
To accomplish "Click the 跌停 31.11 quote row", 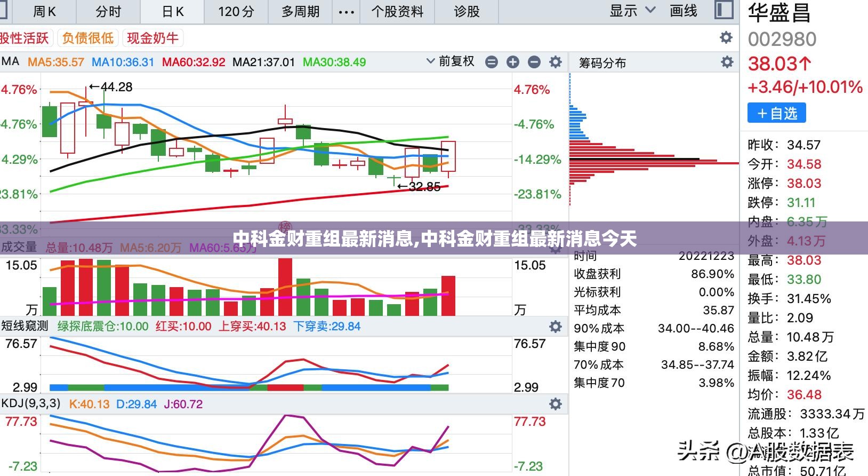I will pos(782,202).
